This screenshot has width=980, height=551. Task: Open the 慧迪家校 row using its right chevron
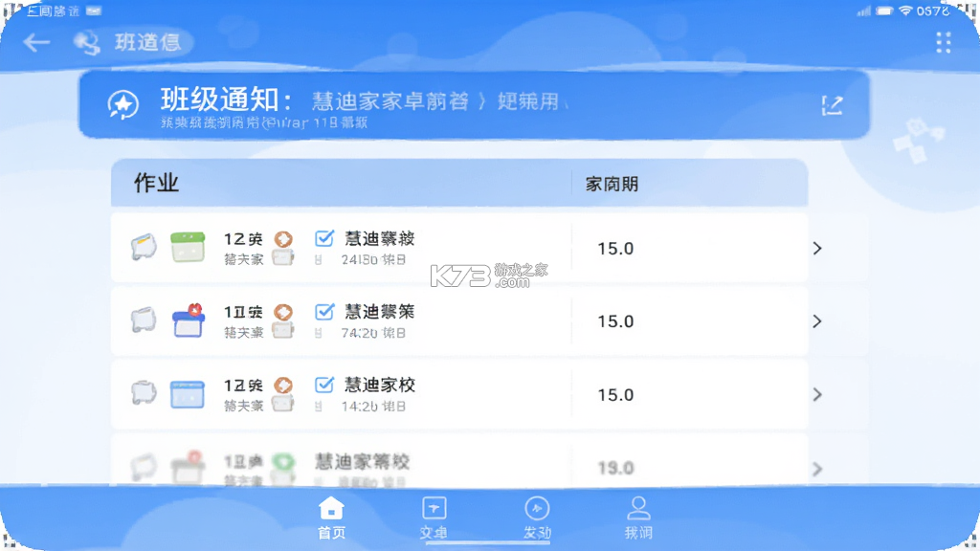(817, 394)
